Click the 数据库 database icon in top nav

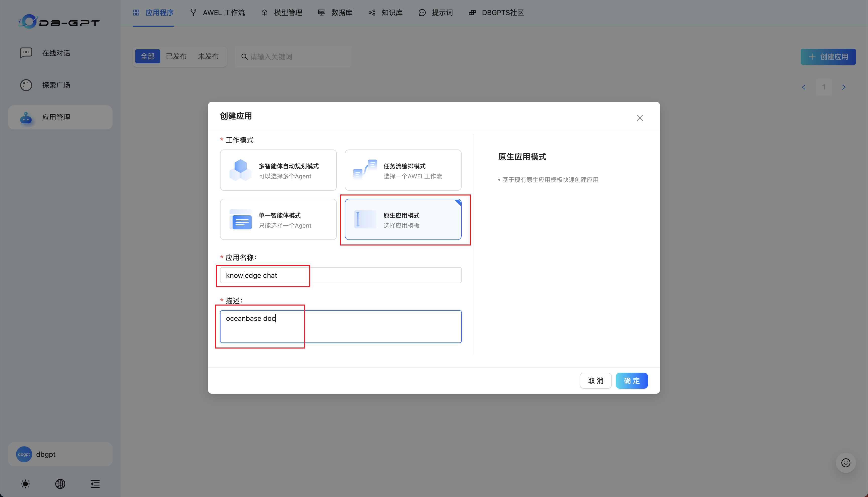[321, 13]
